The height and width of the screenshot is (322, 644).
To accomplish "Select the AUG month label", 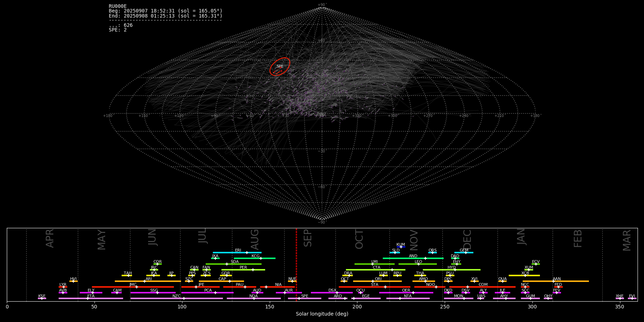I will coord(255,239).
